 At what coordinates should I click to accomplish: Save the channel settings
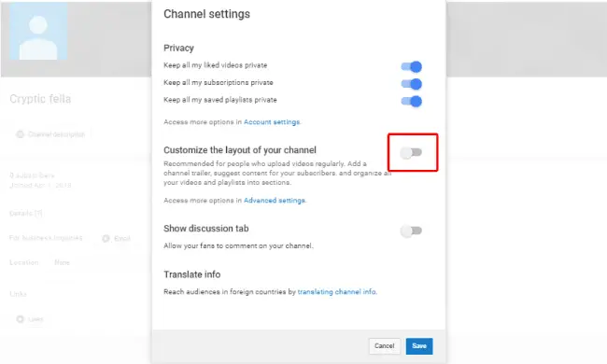tap(419, 346)
